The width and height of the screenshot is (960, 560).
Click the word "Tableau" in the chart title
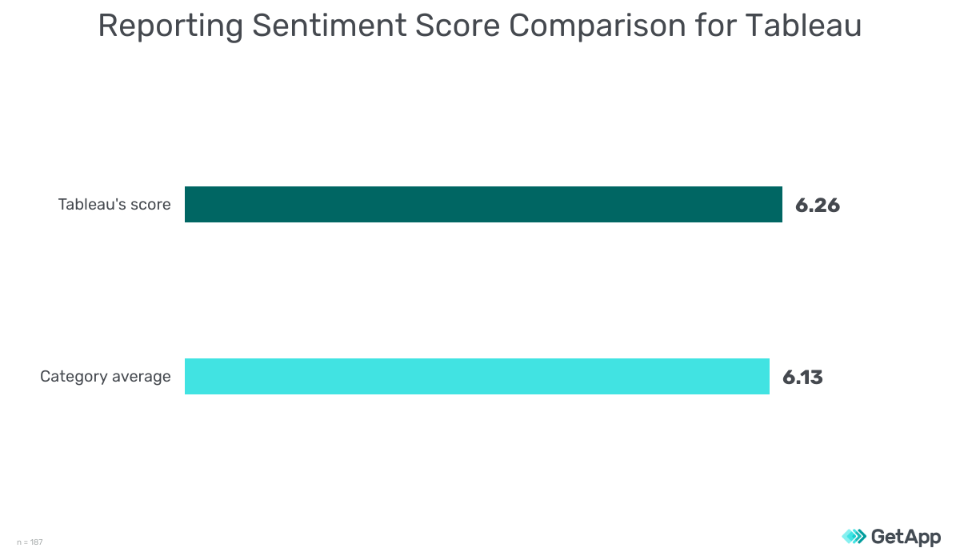(x=803, y=26)
